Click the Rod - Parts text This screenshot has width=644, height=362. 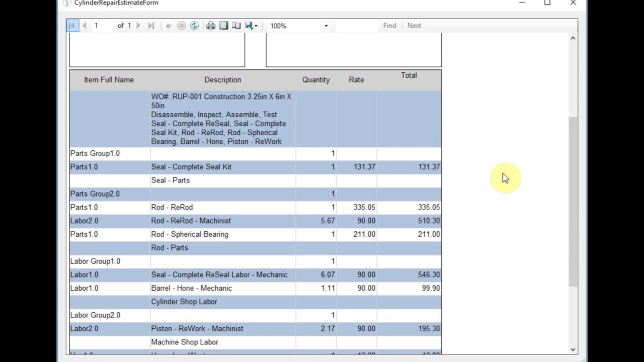coord(170,248)
